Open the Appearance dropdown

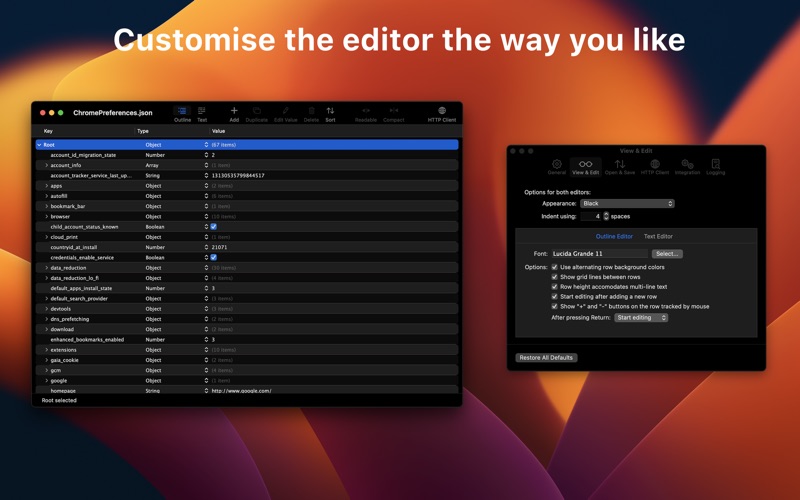(x=627, y=203)
